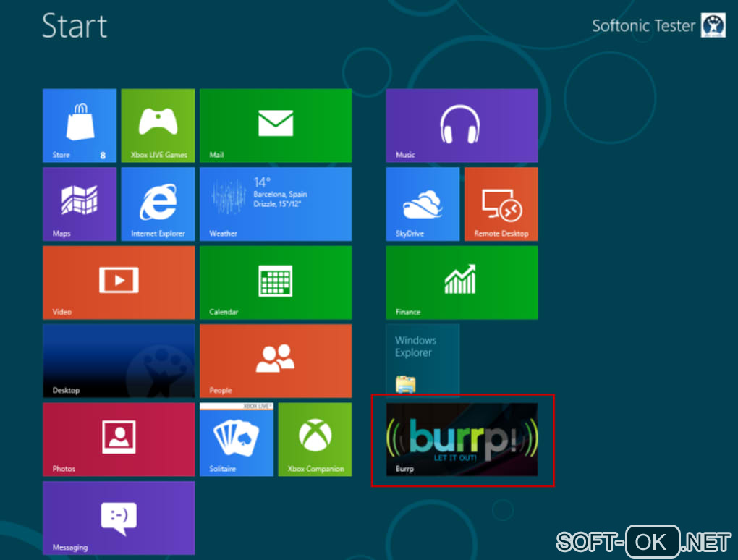Open the Calendar tile
This screenshot has width=738, height=560.
[x=276, y=283]
